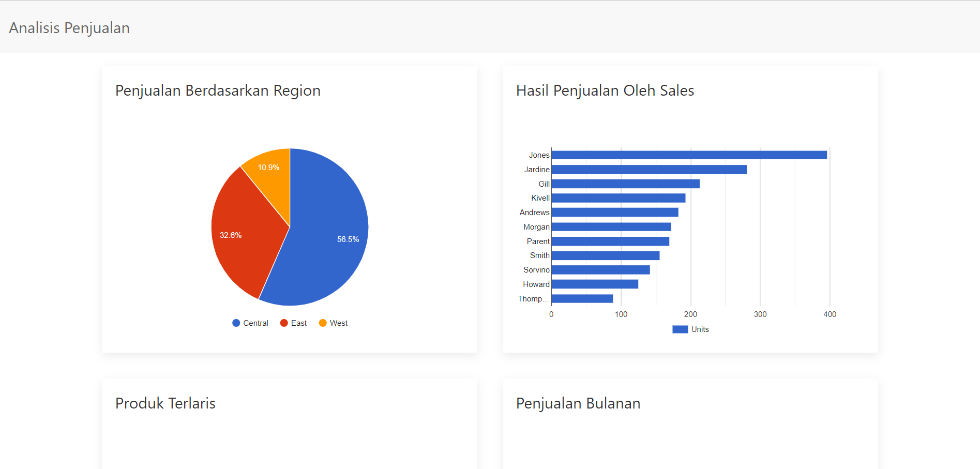Image resolution: width=980 pixels, height=469 pixels.
Task: Click the 200 value on horizontal axis
Action: coord(691,314)
